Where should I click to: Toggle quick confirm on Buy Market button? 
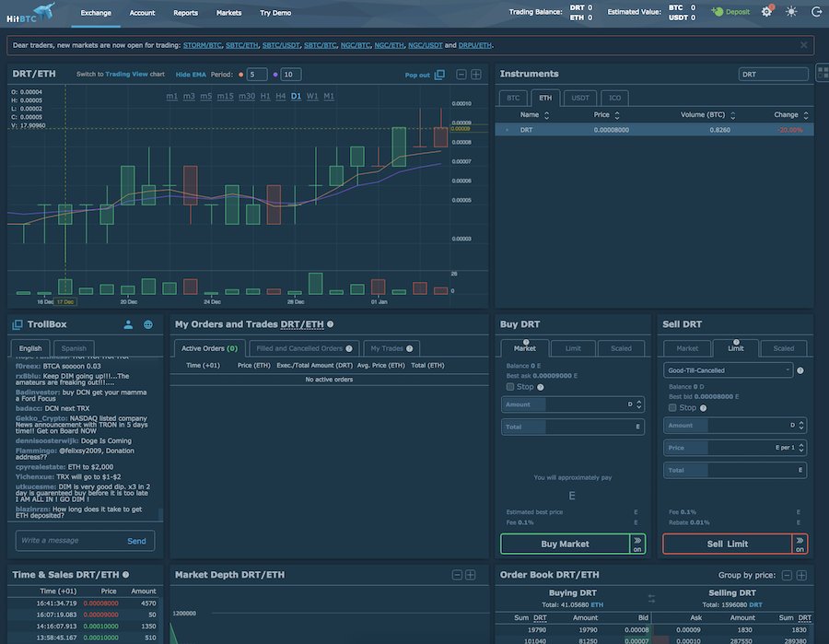tap(637, 544)
